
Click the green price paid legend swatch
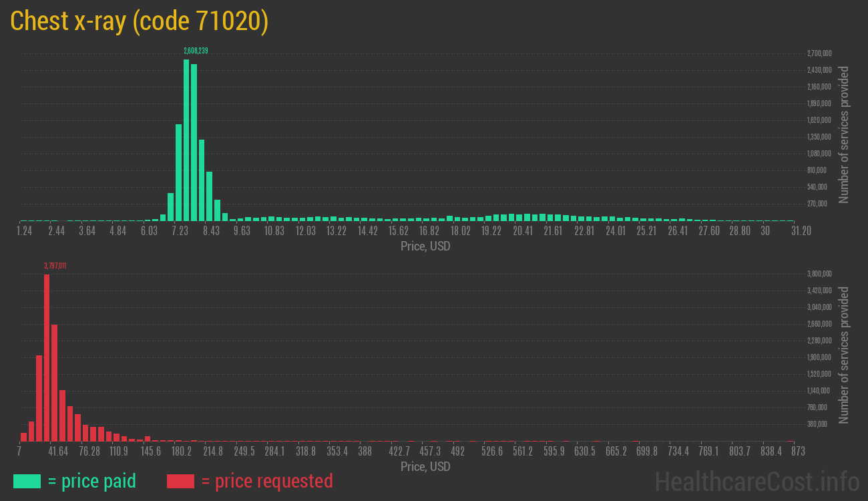tap(27, 481)
